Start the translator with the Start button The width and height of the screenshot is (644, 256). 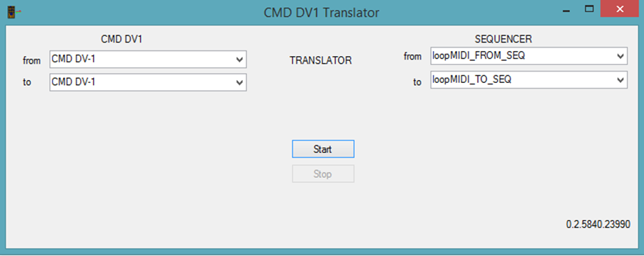(x=323, y=149)
